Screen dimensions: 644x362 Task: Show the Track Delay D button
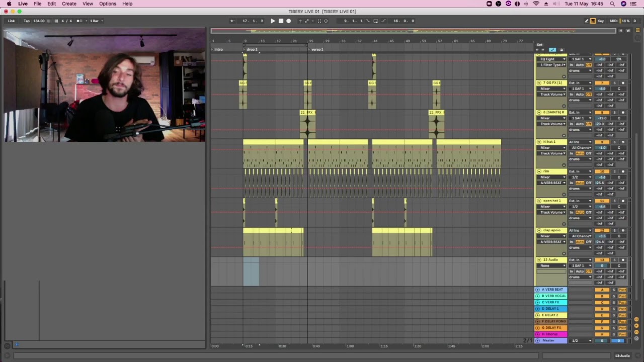[x=636, y=338]
